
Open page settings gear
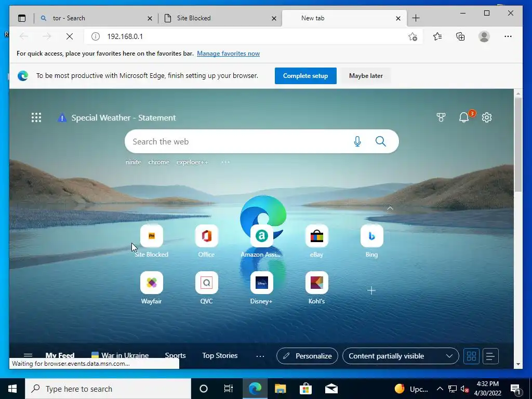click(x=487, y=118)
